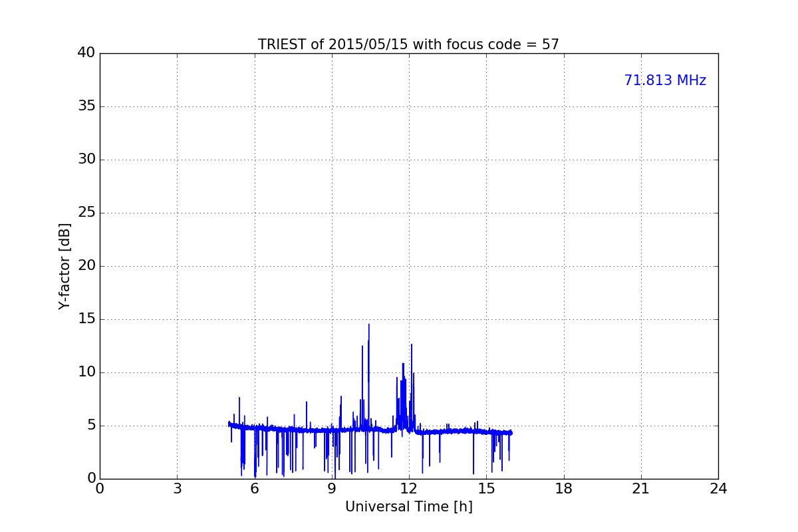Screen dimensions: 798x532
Task: Click the tallest spike peak near 14.5 dB
Action: (369, 325)
